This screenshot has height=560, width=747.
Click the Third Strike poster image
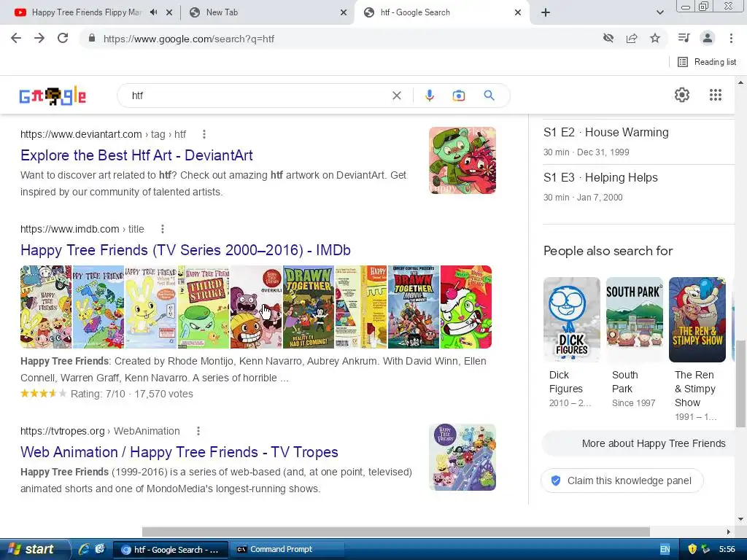pyautogui.click(x=204, y=307)
